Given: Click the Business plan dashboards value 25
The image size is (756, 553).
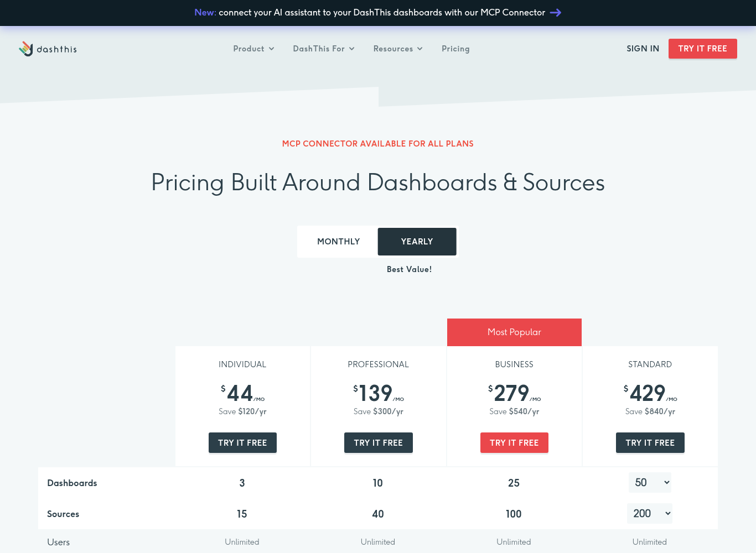Looking at the screenshot, I should click(514, 483).
